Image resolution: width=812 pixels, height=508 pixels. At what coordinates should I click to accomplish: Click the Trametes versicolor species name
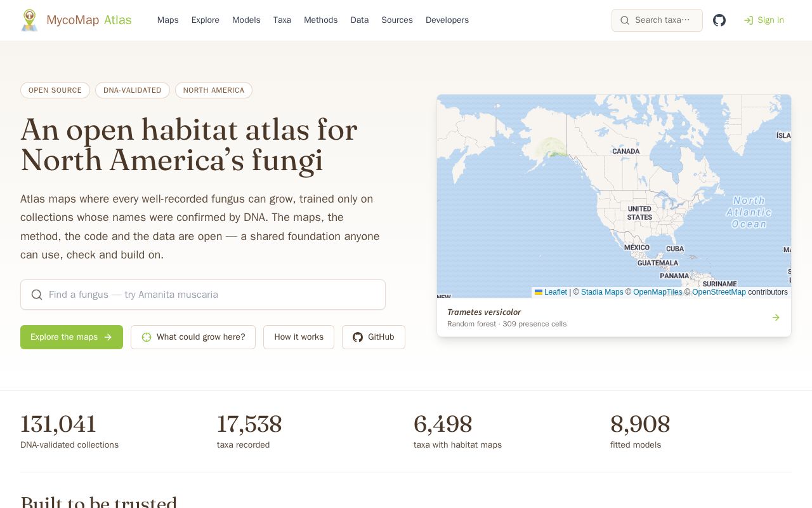(x=484, y=312)
